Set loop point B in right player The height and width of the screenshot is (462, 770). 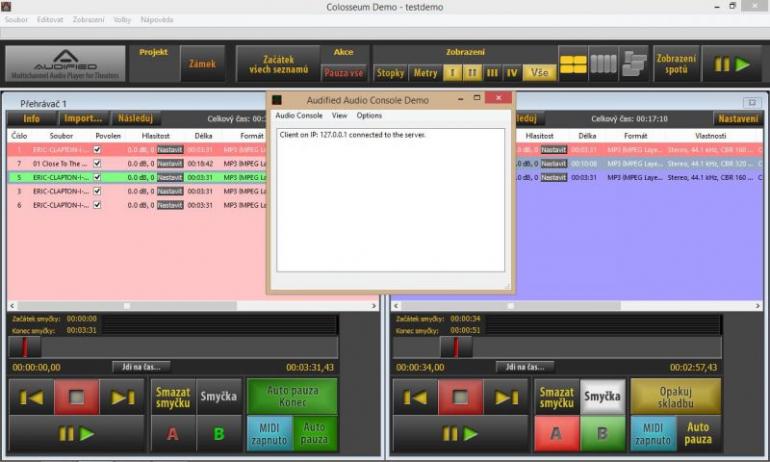pyautogui.click(x=603, y=434)
